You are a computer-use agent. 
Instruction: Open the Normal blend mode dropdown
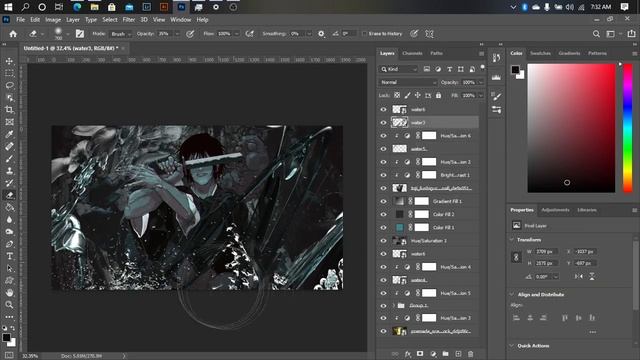[408, 82]
